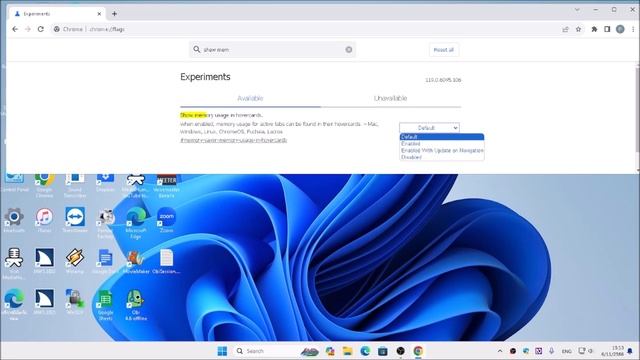Open the taskbar microphone tray icon
This screenshot has width=640, height=360.
(551, 351)
